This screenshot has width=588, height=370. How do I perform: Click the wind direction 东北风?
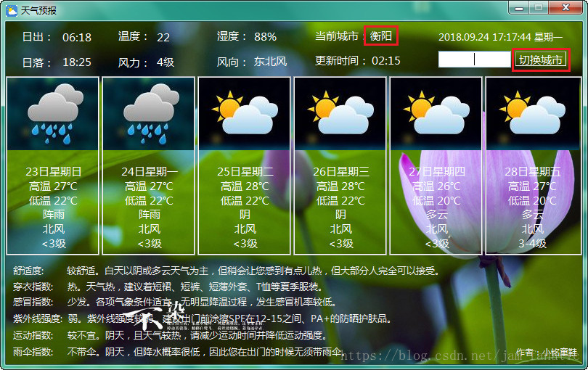point(270,62)
